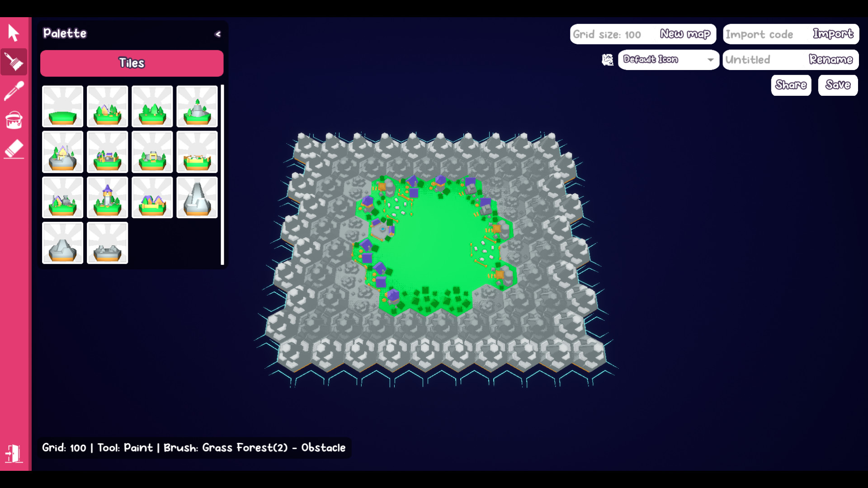Image resolution: width=868 pixels, height=488 pixels.
Task: Choose the rocky rubble tile
Action: tap(107, 243)
